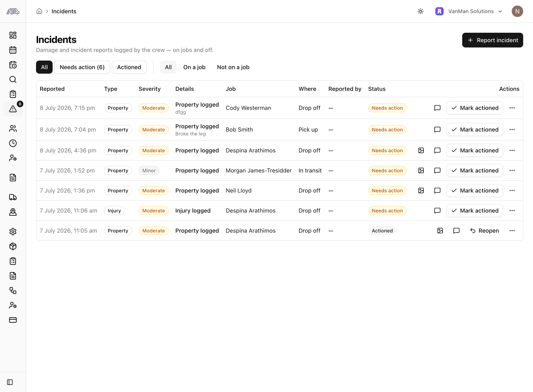Image resolution: width=533 pixels, height=392 pixels.
Task: Open the clipboard checklist icon under the search icon
Action: [x=13, y=94]
